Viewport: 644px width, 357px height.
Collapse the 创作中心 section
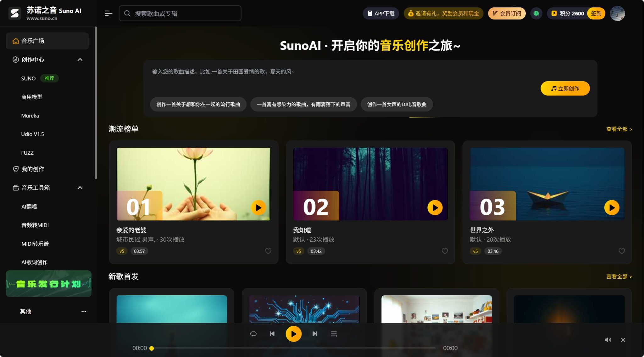[x=80, y=59]
